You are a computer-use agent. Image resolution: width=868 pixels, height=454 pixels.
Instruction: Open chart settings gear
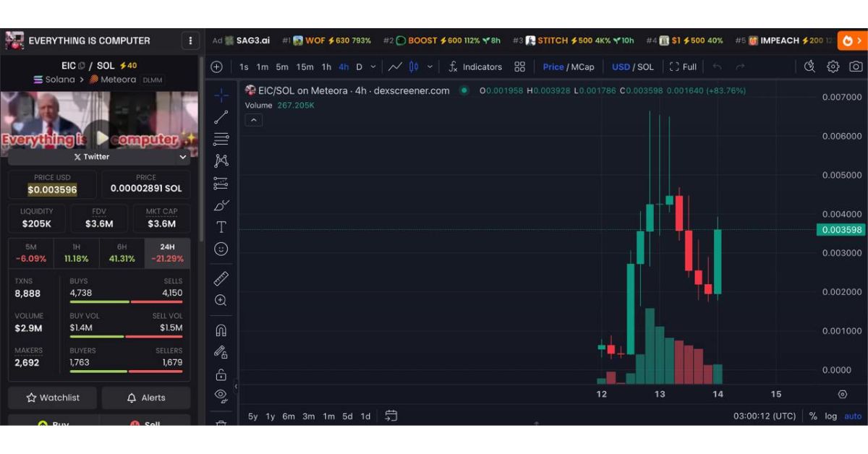833,67
